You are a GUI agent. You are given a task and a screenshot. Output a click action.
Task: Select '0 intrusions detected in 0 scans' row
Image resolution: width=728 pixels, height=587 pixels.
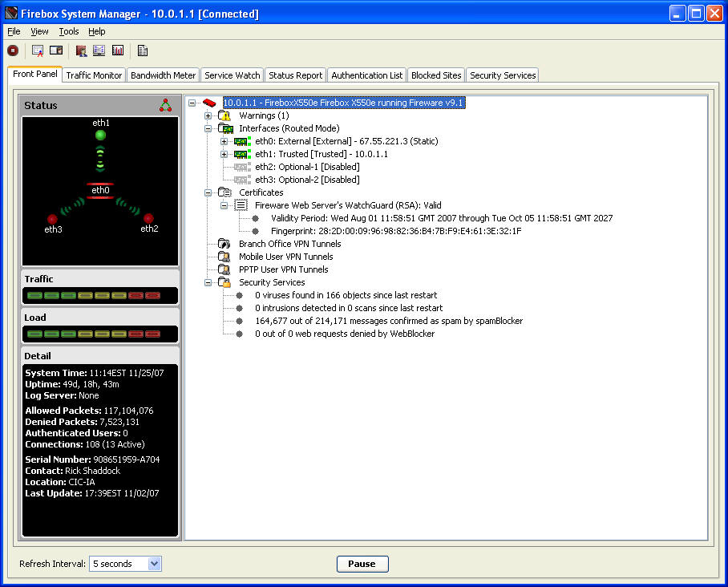(x=349, y=308)
